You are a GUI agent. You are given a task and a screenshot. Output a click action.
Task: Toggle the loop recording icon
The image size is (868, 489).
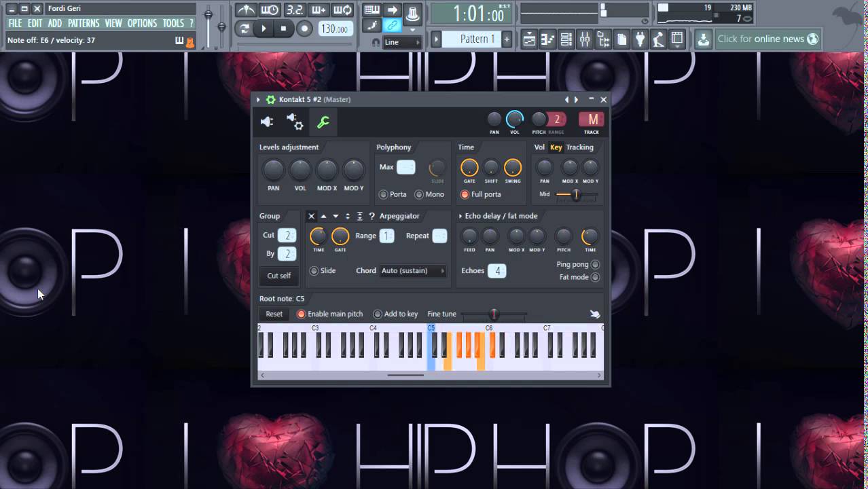coord(343,10)
